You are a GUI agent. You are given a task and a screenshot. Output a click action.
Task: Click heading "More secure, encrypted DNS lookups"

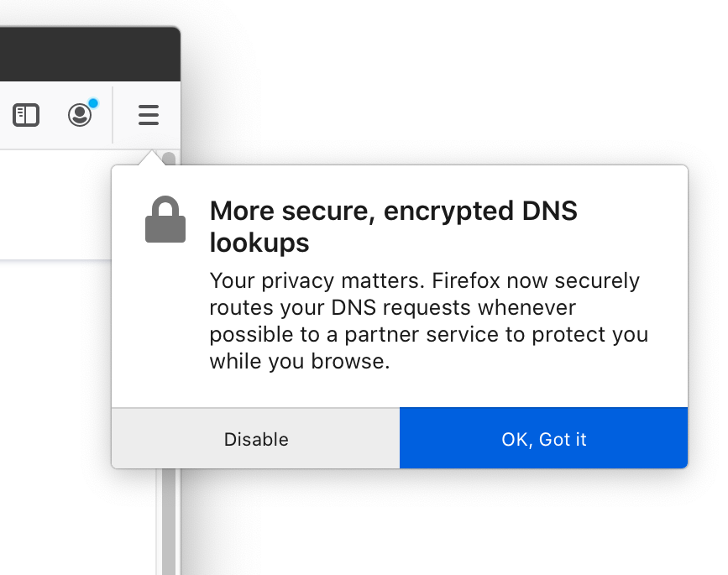tap(393, 227)
